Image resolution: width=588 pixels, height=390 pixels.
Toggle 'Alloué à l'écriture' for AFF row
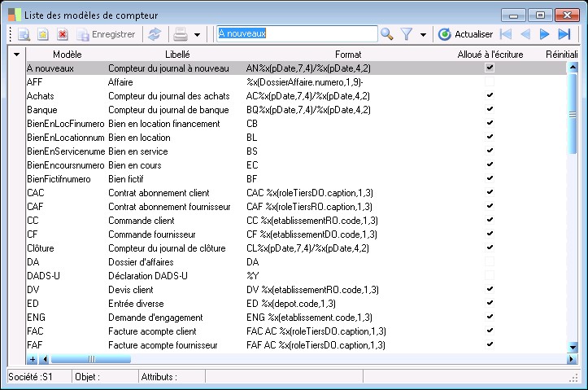point(490,82)
